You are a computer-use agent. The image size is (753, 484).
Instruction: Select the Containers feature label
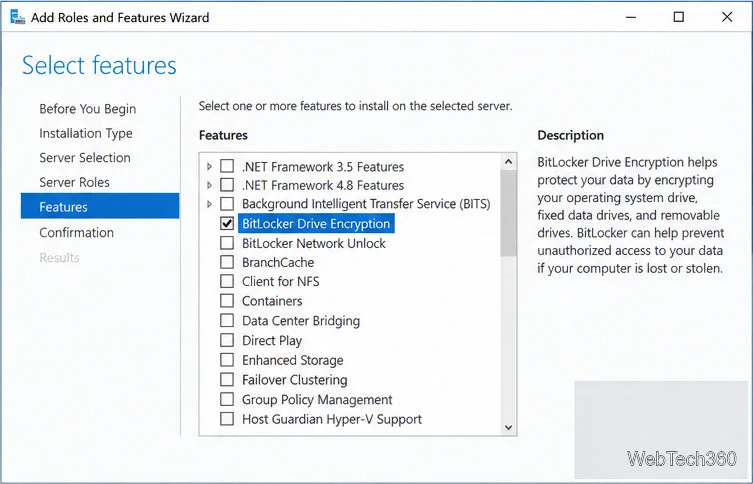[x=272, y=301]
